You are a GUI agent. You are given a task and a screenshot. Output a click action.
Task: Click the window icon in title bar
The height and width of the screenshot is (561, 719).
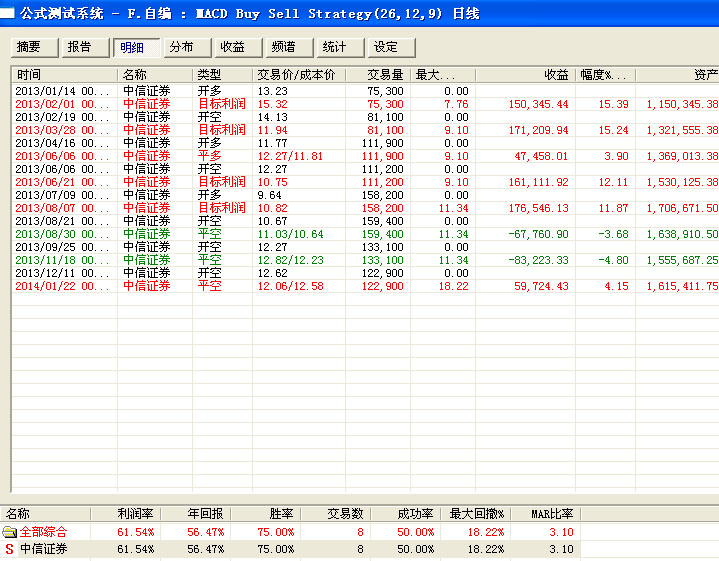click(7, 12)
